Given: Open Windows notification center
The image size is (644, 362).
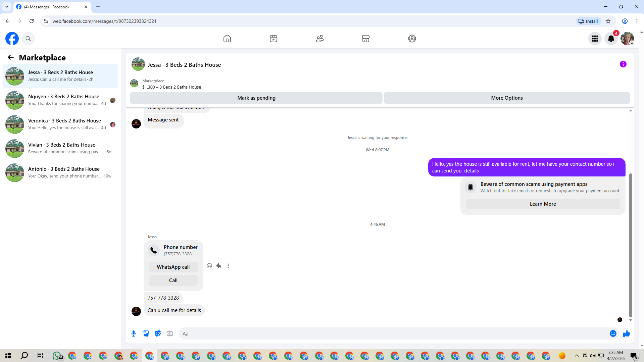Looking at the screenshot, I should [x=634, y=356].
